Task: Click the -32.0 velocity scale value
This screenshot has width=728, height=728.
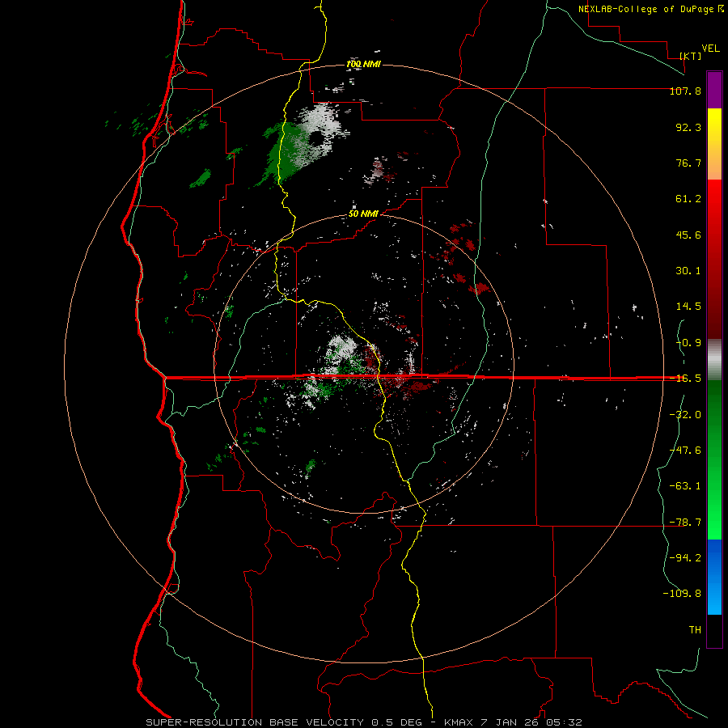Action: pos(685,415)
